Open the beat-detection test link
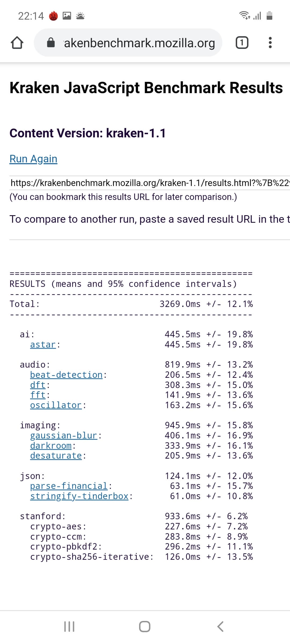The height and width of the screenshot is (644, 290). point(66,375)
